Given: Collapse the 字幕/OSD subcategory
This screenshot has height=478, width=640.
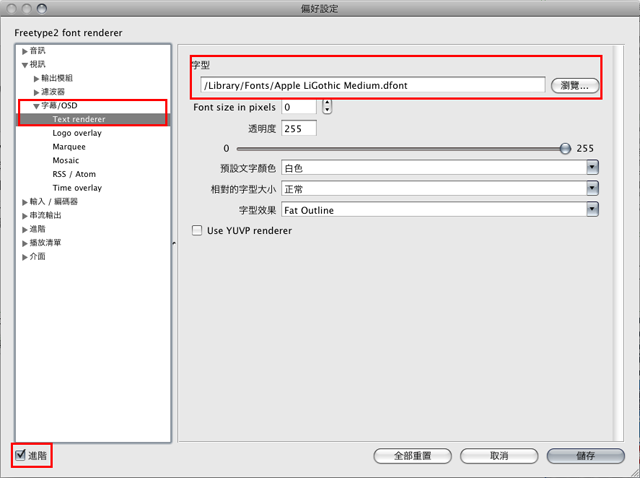Looking at the screenshot, I should [36, 106].
